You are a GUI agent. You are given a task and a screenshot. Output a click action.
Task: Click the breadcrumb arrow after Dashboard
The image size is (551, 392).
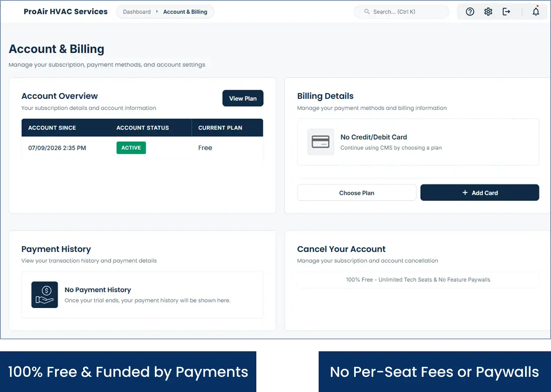point(157,12)
